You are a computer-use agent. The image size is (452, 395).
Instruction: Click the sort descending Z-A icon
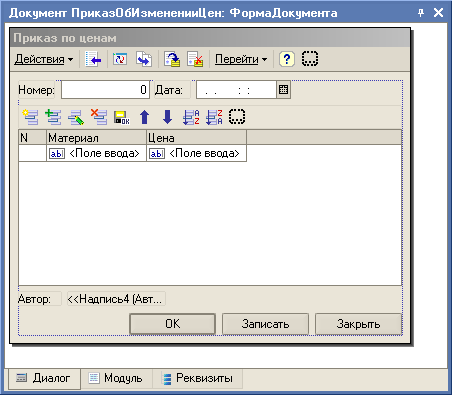pos(214,117)
